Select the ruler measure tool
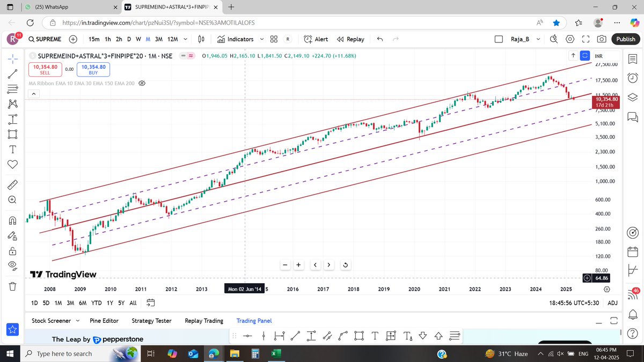 [x=13, y=184]
